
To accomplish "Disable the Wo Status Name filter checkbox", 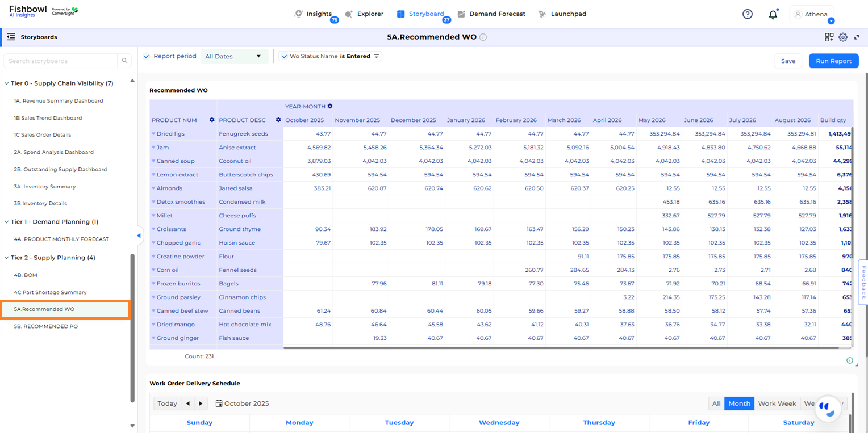I will tap(283, 56).
